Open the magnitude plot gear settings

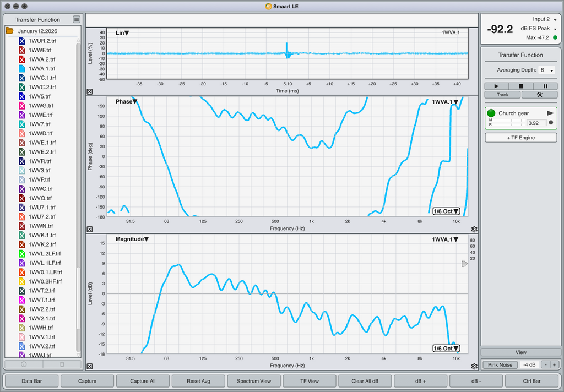pos(474,366)
